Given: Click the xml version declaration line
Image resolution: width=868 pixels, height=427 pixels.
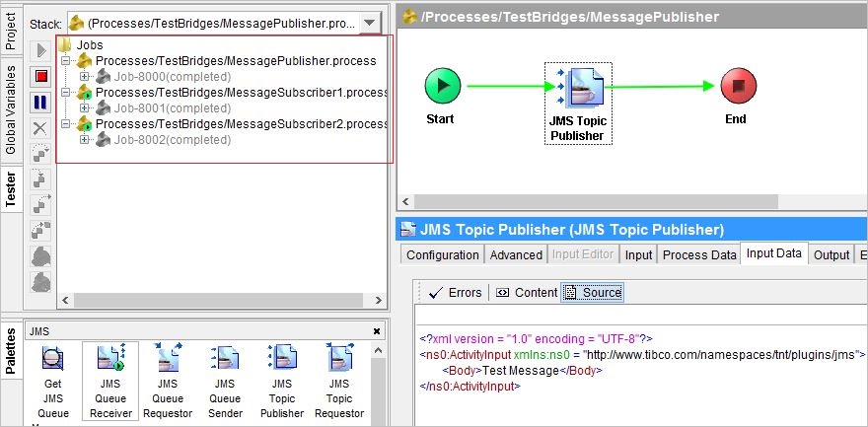Looking at the screenshot, I should (537, 338).
